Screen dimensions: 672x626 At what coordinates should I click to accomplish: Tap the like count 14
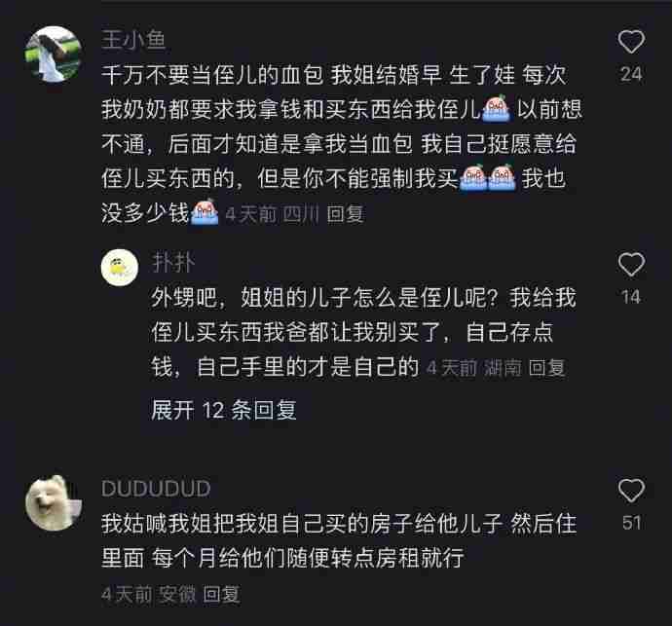tap(631, 297)
